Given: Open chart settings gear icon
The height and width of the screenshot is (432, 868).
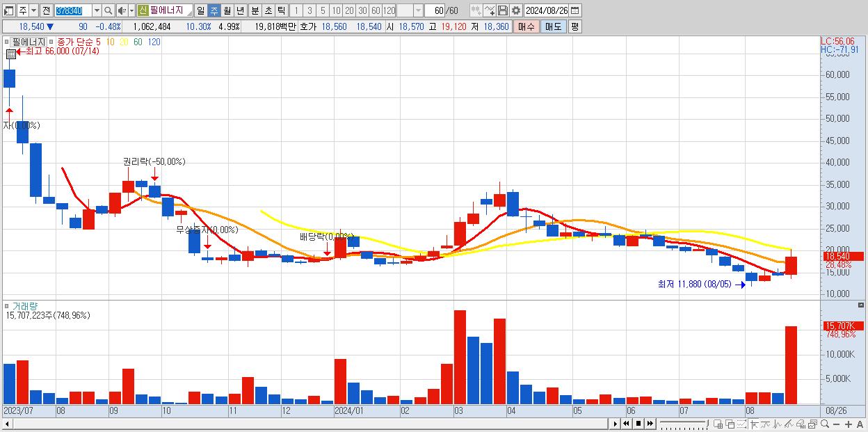Looking at the screenshot, I should tap(516, 10).
